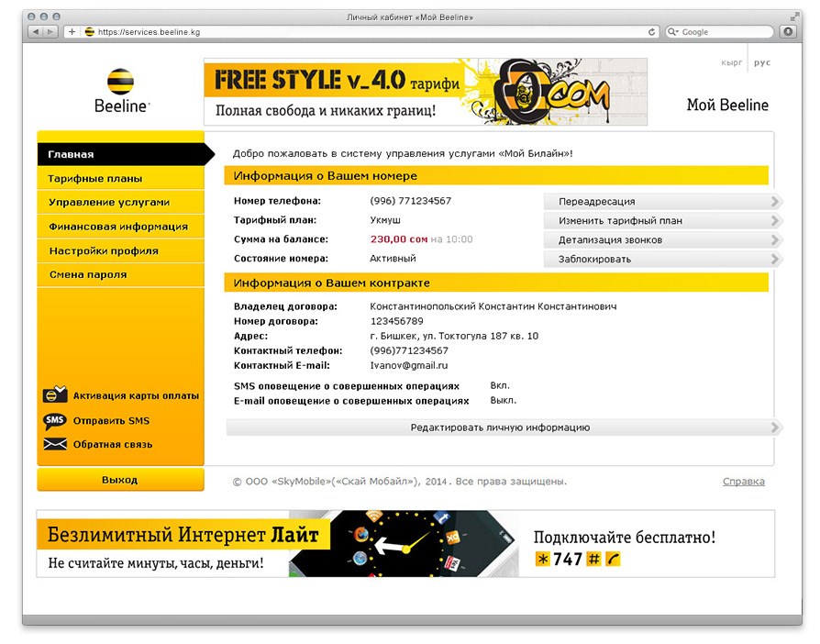Open the browser downloads button

(x=788, y=32)
